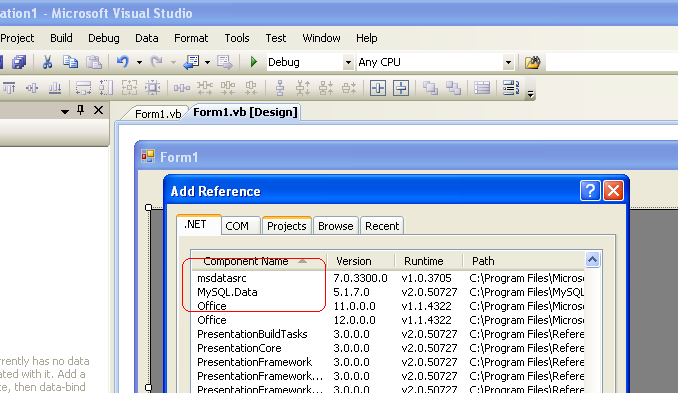Cut selection with the scissors icon
The height and width of the screenshot is (393, 678).
[47, 62]
